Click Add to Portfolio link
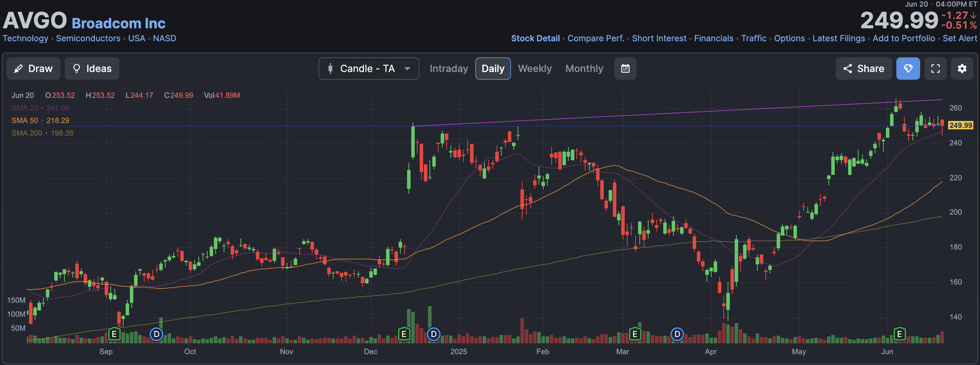 [904, 38]
